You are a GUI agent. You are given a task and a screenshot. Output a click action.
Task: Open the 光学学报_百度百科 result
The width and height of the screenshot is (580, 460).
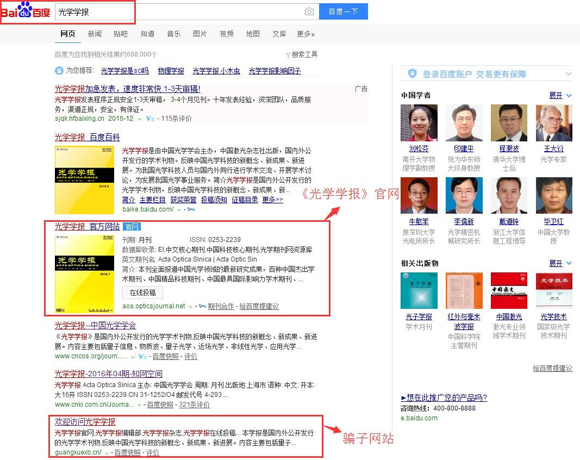(x=87, y=137)
